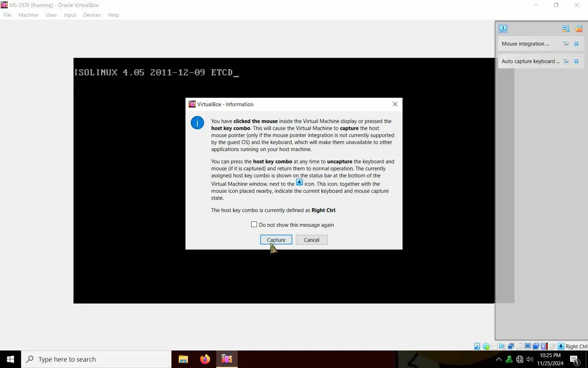This screenshot has width=588, height=368.
Task: Close the Auto capture keyboard notification
Action: pos(576,61)
